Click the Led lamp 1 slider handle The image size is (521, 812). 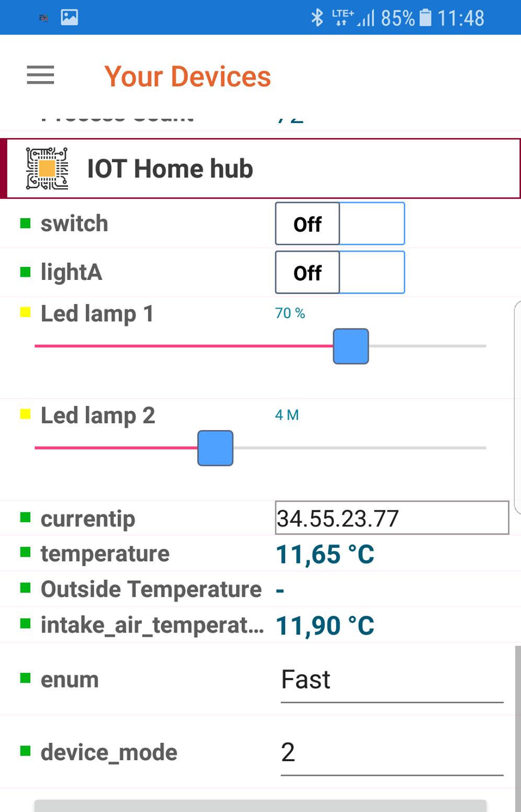351,346
